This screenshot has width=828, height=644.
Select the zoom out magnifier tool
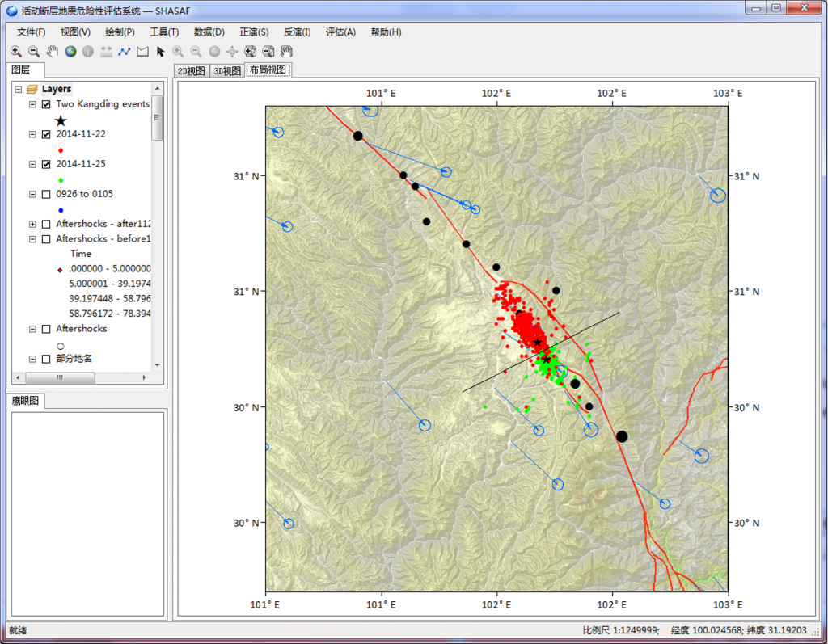point(33,52)
